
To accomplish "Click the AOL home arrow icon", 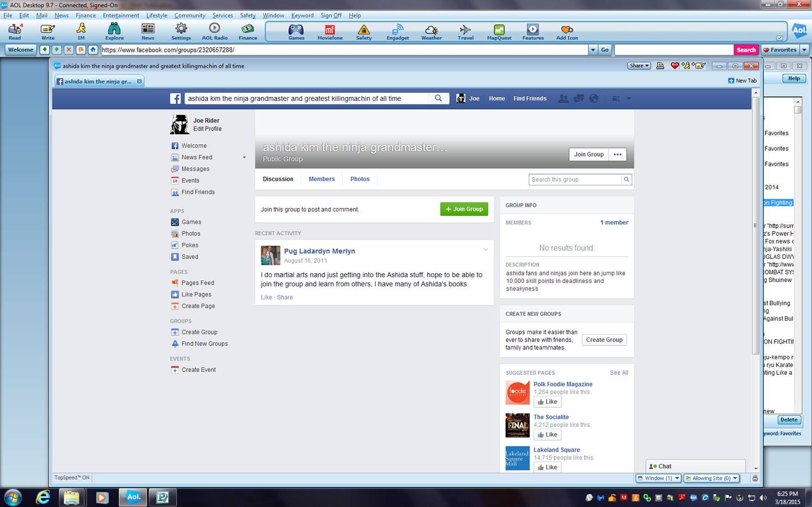I will point(93,50).
